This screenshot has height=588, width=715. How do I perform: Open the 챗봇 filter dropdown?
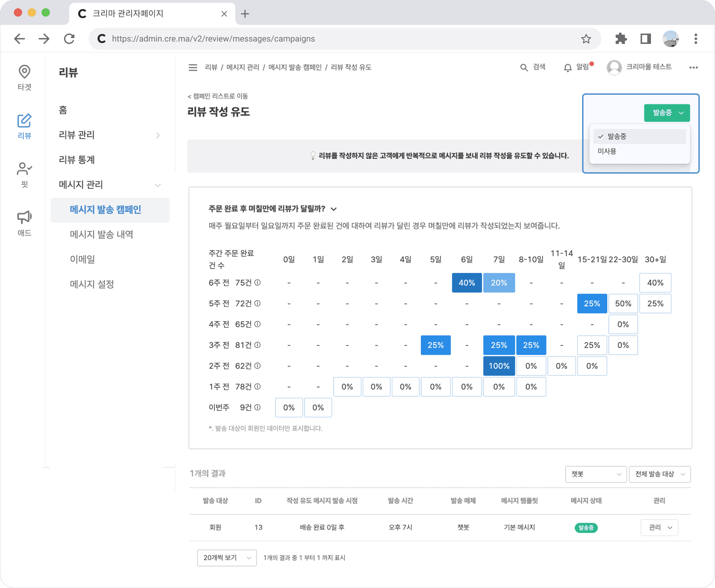(x=596, y=474)
